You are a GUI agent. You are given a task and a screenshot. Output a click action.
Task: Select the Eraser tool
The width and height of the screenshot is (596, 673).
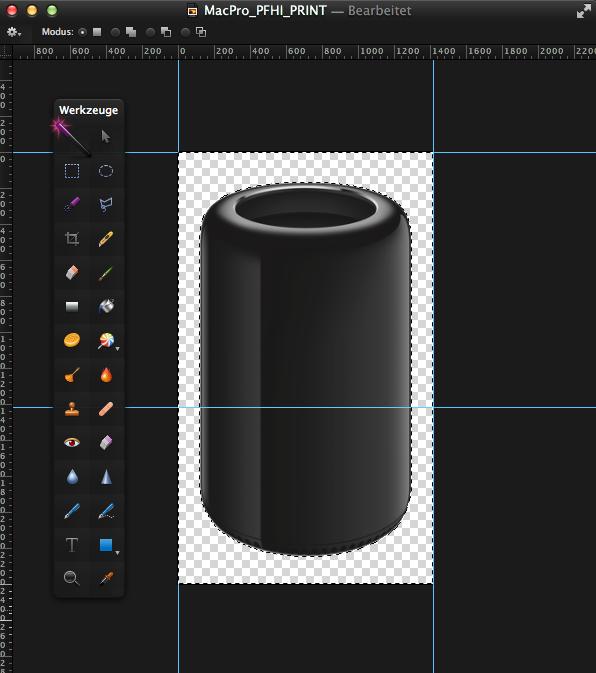click(x=72, y=272)
